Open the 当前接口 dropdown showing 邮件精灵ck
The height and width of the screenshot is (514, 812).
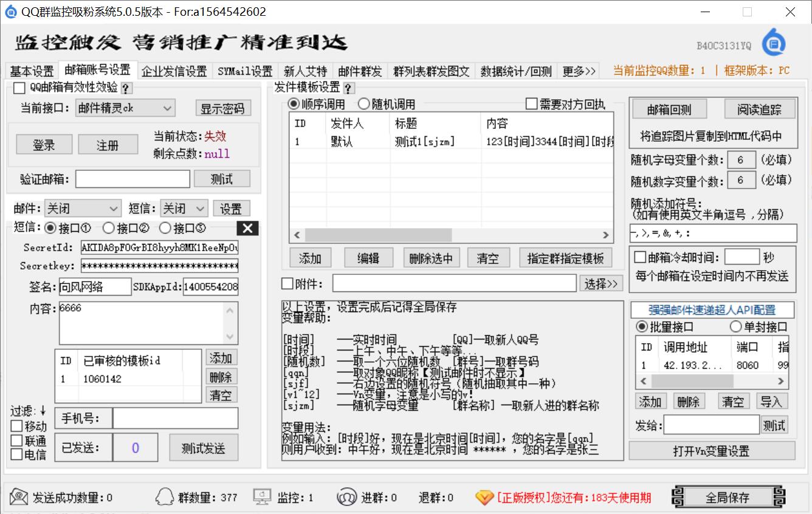click(x=125, y=108)
